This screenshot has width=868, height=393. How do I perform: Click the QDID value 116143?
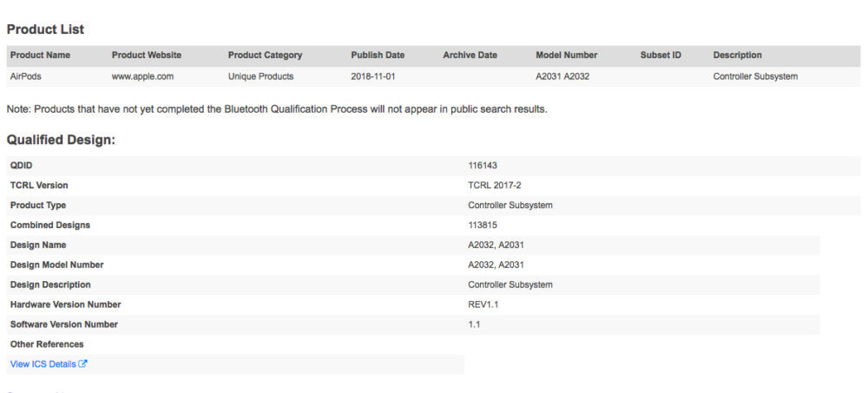tap(483, 165)
